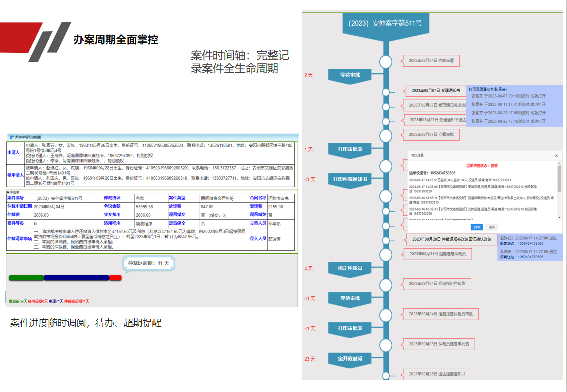
Task: Open the 2023年08月04日 仲裁申请 event box
Action: pyautogui.click(x=431, y=61)
